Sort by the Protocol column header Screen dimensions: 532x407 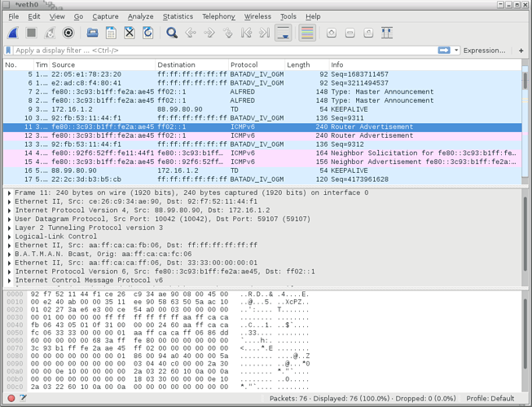257,65
